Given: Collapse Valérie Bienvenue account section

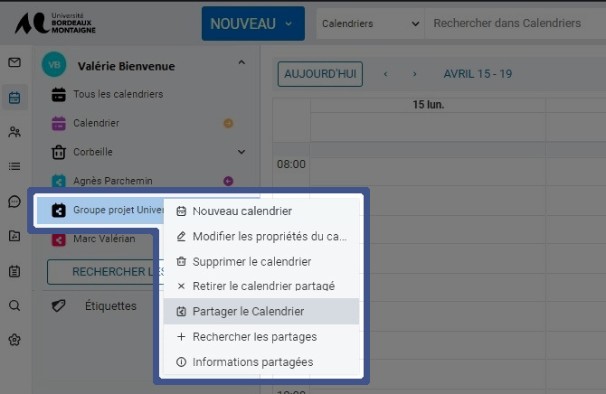Looking at the screenshot, I should [242, 62].
